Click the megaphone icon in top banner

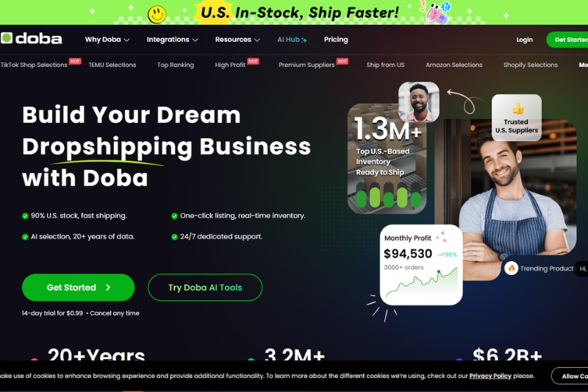click(x=437, y=13)
